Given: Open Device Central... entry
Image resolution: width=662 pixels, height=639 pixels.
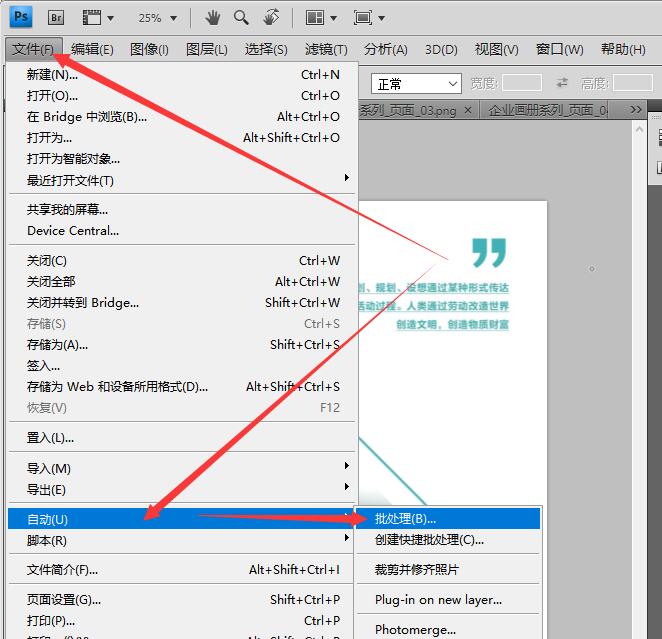Looking at the screenshot, I should tap(182, 231).
